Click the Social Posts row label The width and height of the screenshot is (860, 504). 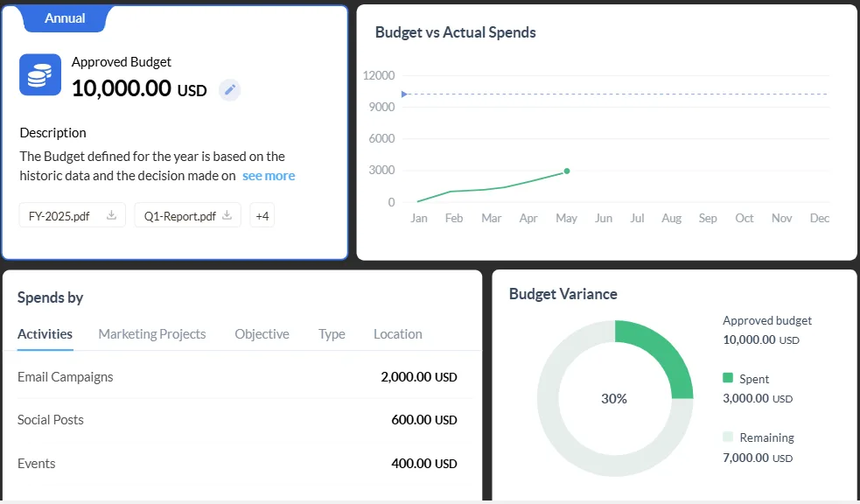pos(51,420)
